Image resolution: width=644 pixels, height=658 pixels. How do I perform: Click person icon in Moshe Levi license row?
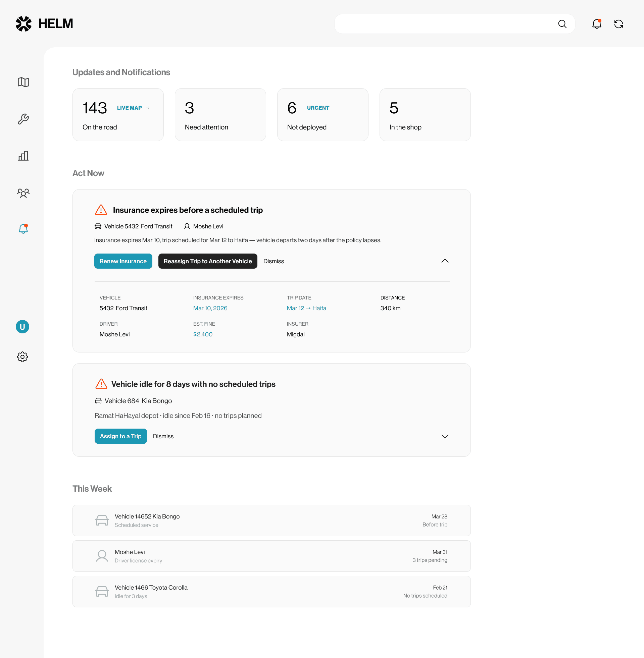[102, 556]
